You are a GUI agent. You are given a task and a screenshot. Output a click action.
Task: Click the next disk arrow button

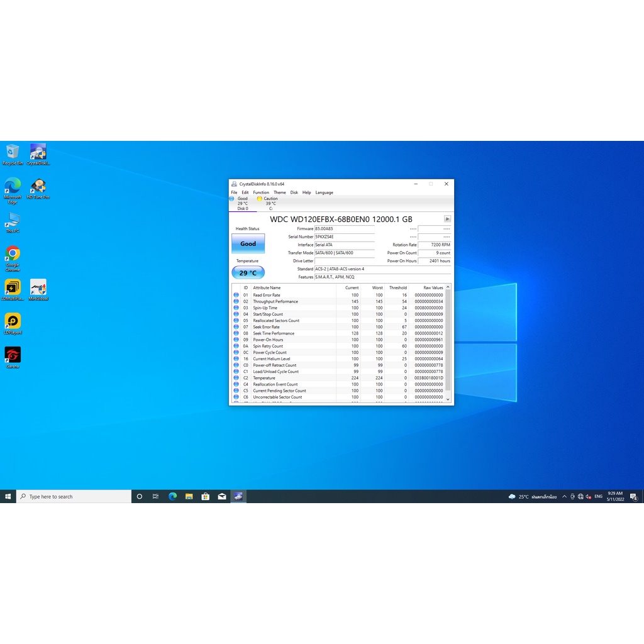click(x=447, y=219)
